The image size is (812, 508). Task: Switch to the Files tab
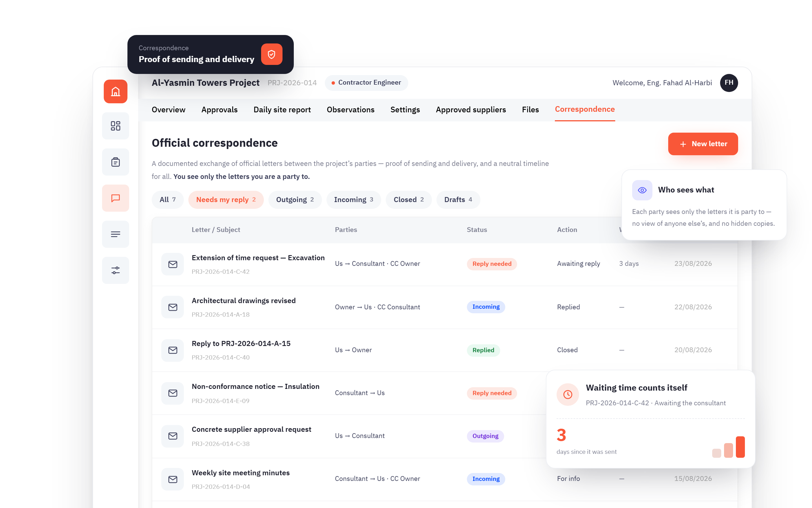pyautogui.click(x=530, y=110)
